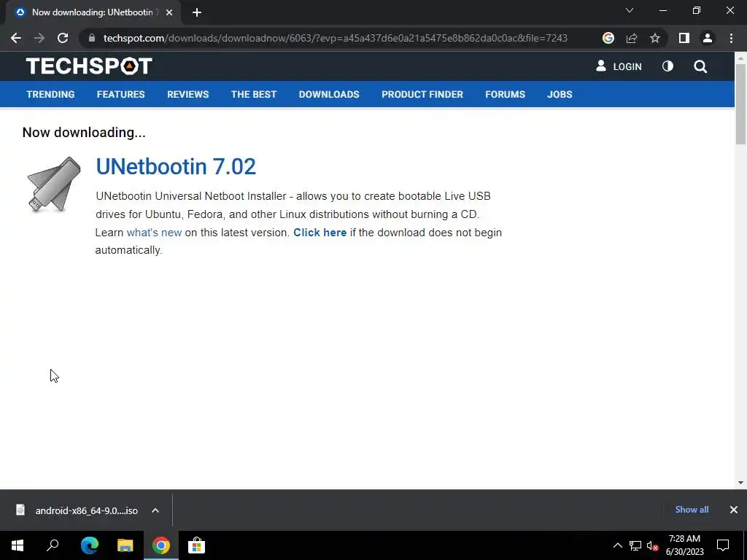Open the FEATURES menu

tap(120, 94)
